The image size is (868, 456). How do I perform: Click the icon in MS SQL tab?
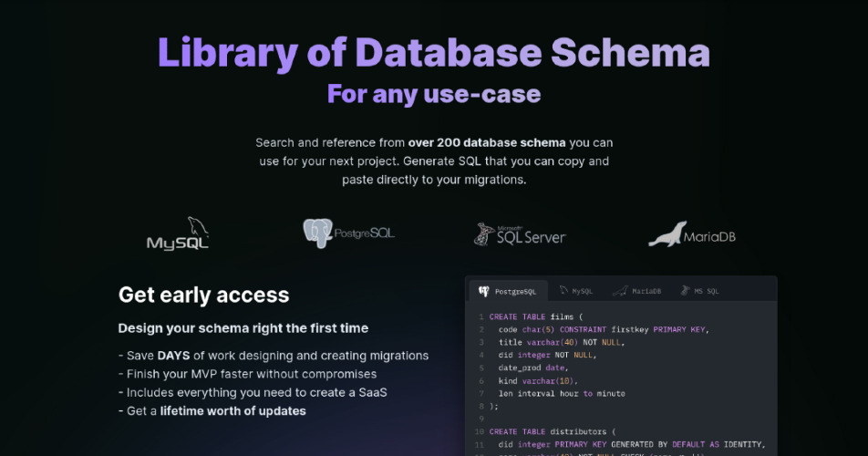(686, 291)
